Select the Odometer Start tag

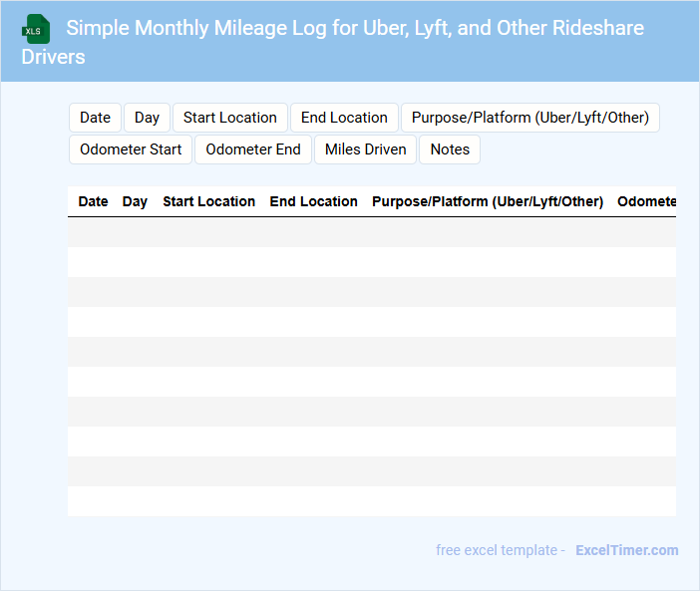click(131, 149)
